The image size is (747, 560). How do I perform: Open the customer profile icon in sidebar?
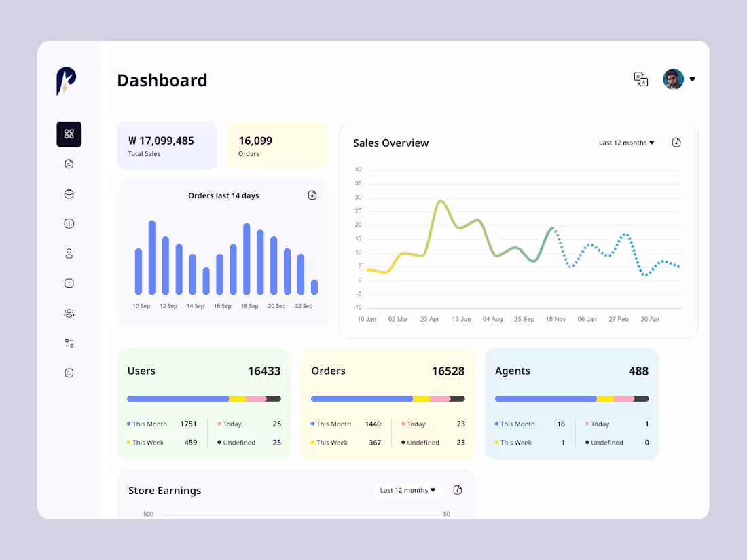coord(69,253)
